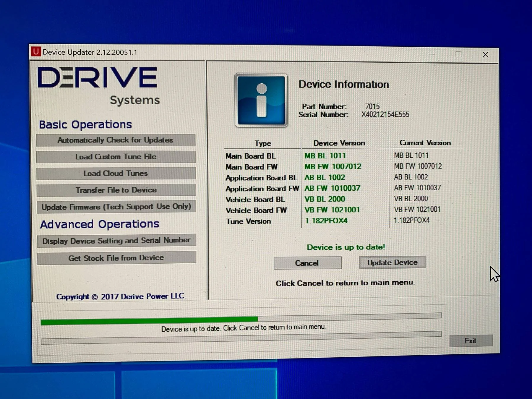Click the blue Device Information icon

261,100
